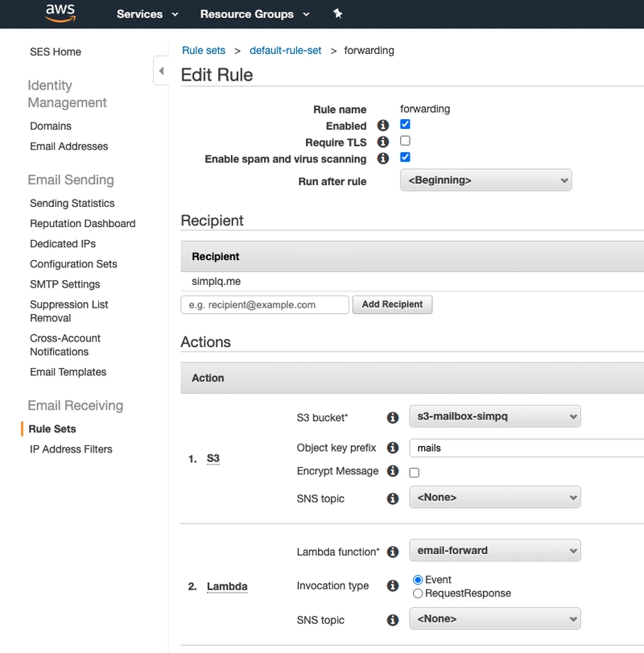The image size is (644, 653).
Task: Select Rule Sets in the sidebar
Action: [x=52, y=429]
